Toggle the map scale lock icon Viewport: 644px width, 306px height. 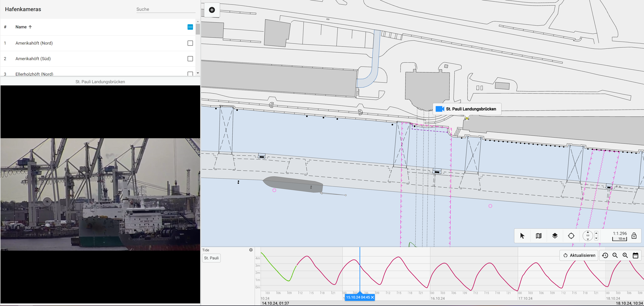(x=634, y=236)
